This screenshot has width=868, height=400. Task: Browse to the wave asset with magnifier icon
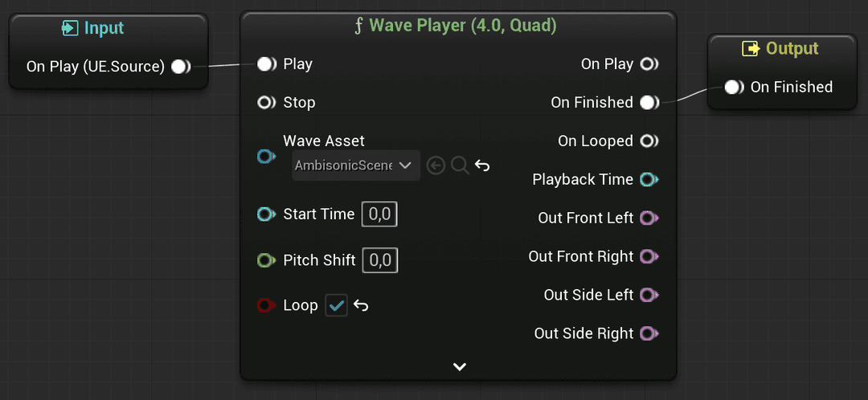pos(460,165)
